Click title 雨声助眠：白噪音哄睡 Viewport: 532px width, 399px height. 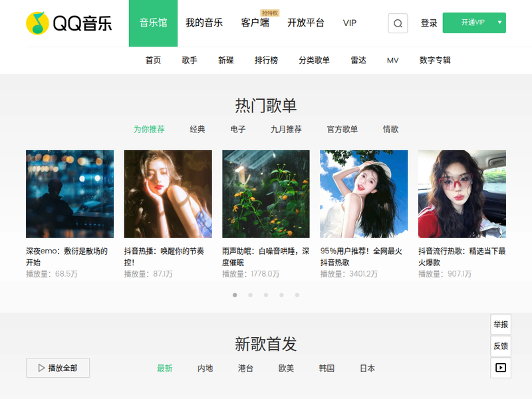[x=265, y=257]
